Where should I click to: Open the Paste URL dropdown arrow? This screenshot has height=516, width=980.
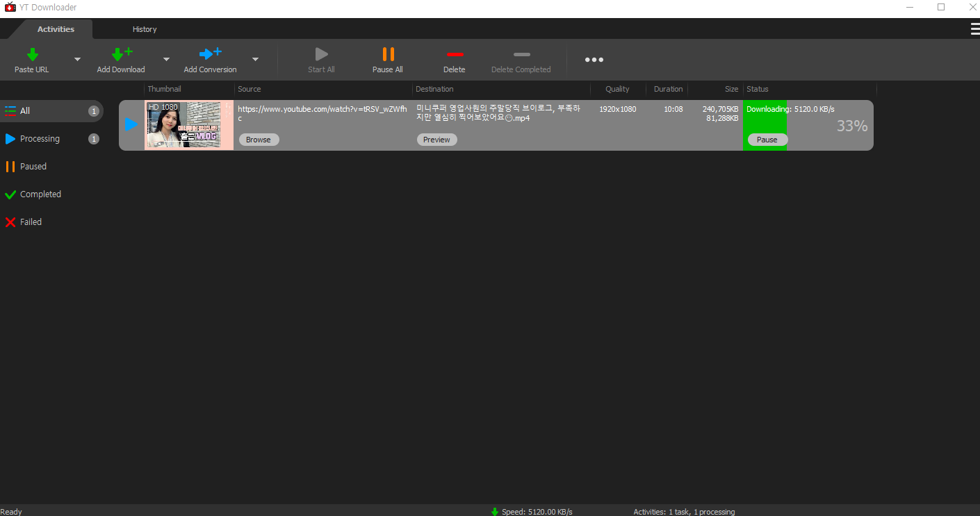coord(77,60)
